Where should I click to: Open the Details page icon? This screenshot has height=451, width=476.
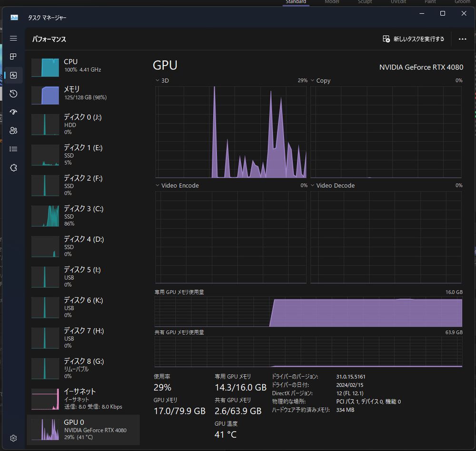[13, 149]
